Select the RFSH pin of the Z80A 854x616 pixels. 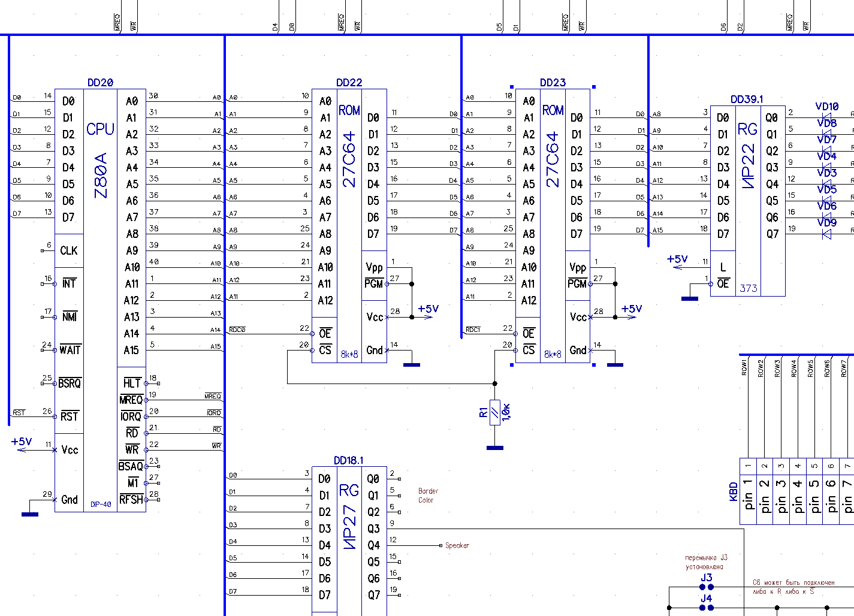pos(131,499)
